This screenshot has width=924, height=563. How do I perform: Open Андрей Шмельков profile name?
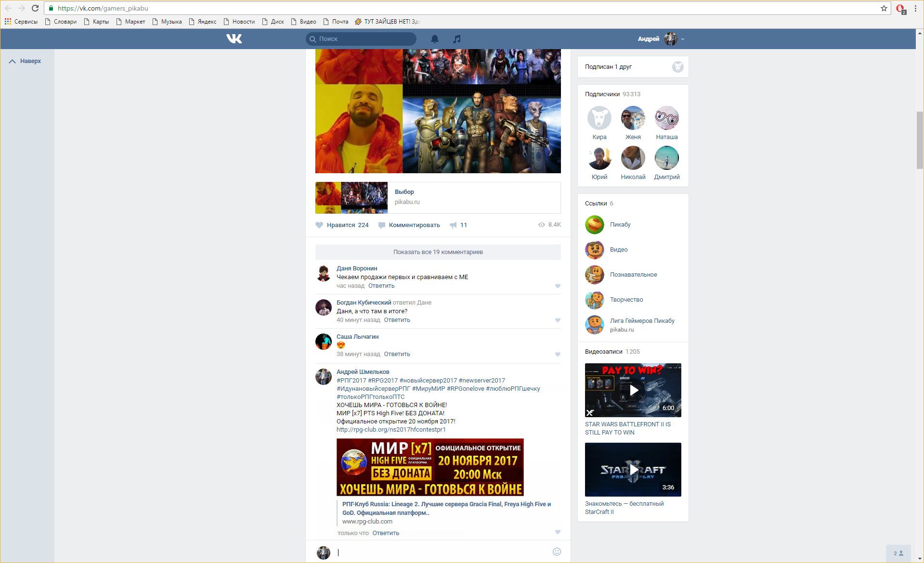coord(363,371)
